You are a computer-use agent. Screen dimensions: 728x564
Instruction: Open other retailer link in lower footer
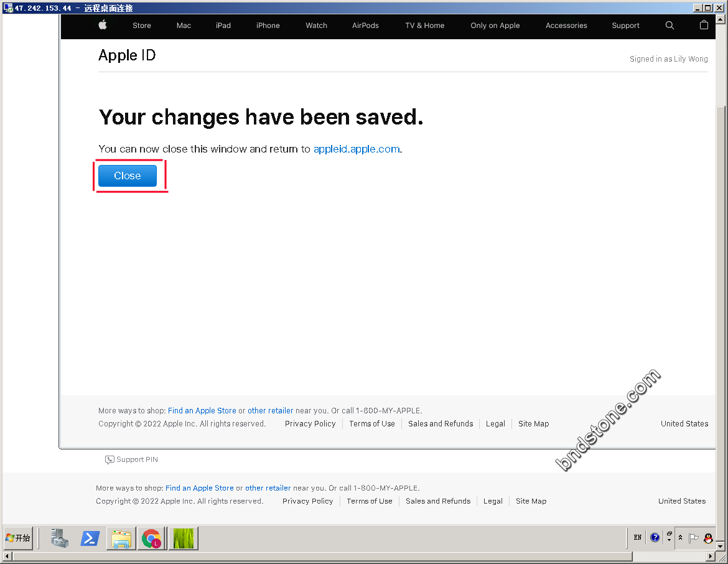click(268, 488)
